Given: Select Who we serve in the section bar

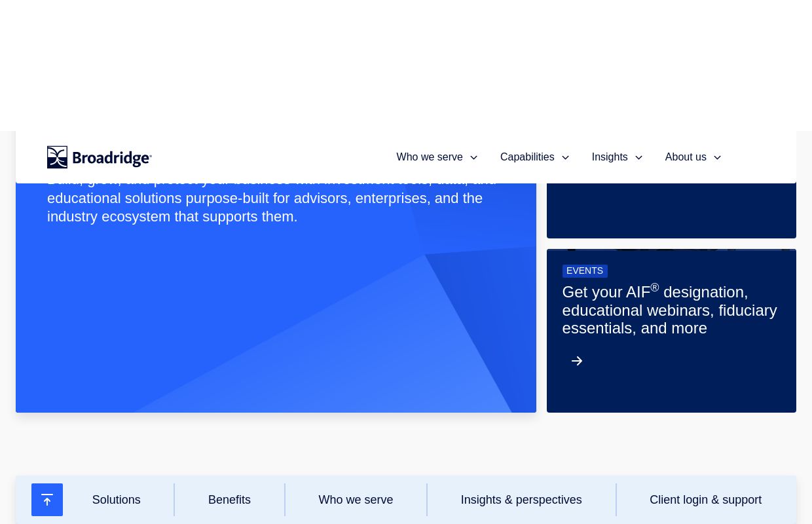Looking at the screenshot, I should pyautogui.click(x=356, y=500).
